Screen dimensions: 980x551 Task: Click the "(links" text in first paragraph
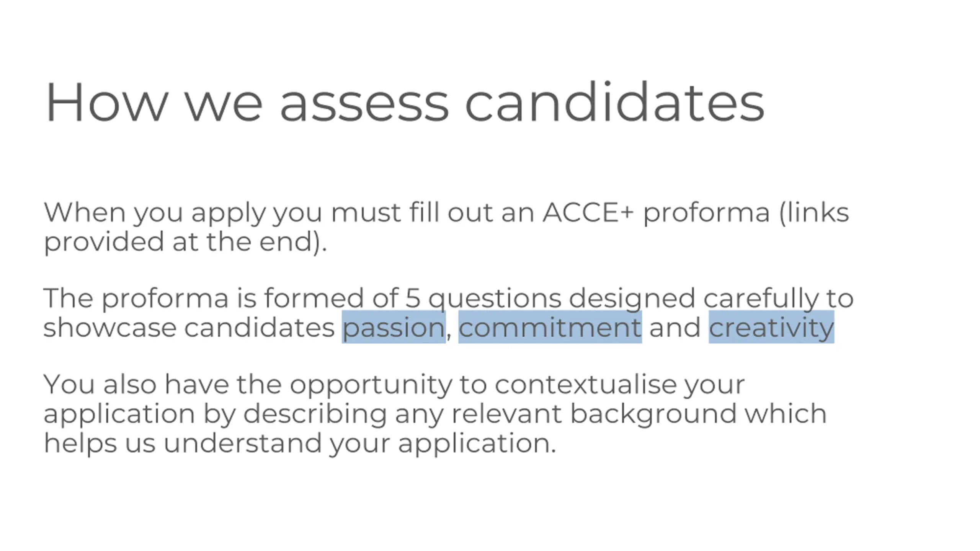814,212
